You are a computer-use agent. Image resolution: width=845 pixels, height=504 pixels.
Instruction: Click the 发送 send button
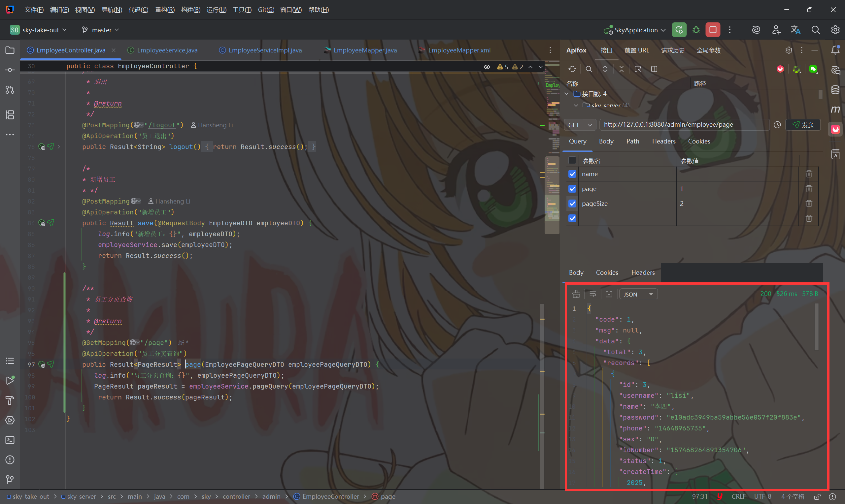pos(803,125)
